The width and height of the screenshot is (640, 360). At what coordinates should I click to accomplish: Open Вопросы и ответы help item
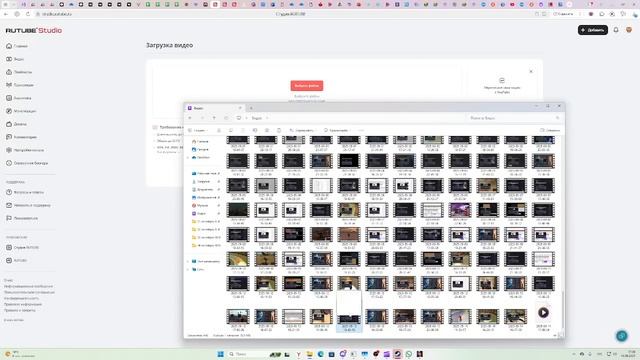25,192
